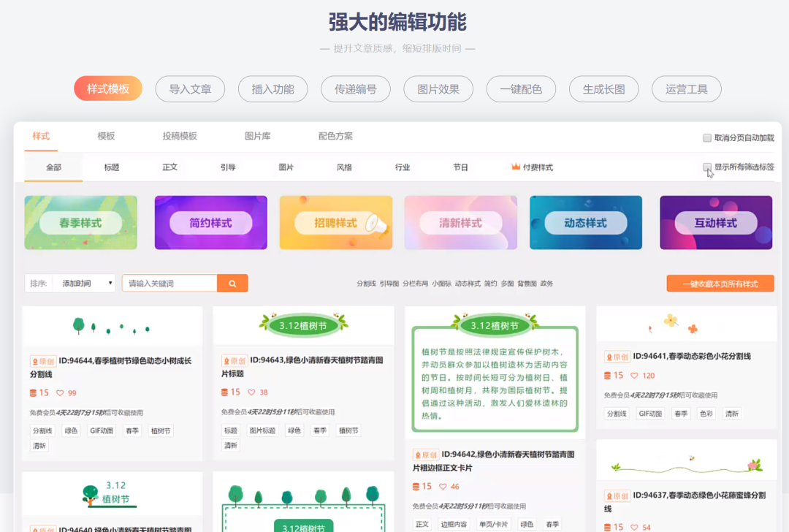
Task: Click the 政务 quick keyword link
Action: pos(546,284)
